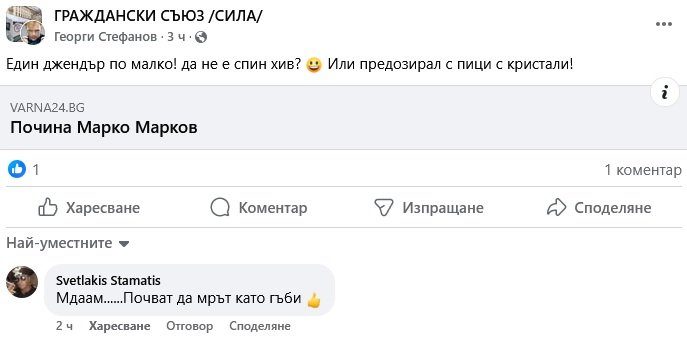
Task: Open the ГРАЖДАНСКИ СЪЮЗ /СИЛА/ group page
Action: point(158,16)
